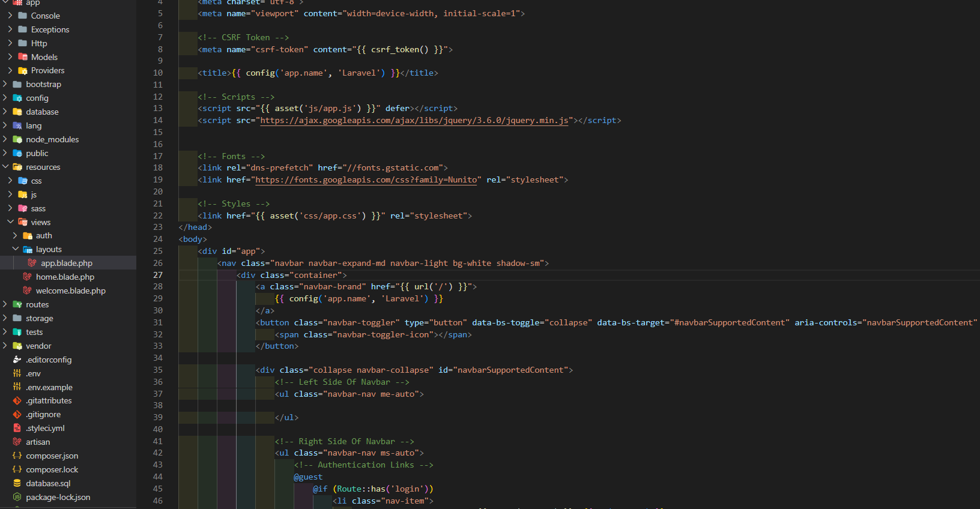The width and height of the screenshot is (980, 509).
Task: Click the bootstrap folder icon
Action: coord(17,84)
